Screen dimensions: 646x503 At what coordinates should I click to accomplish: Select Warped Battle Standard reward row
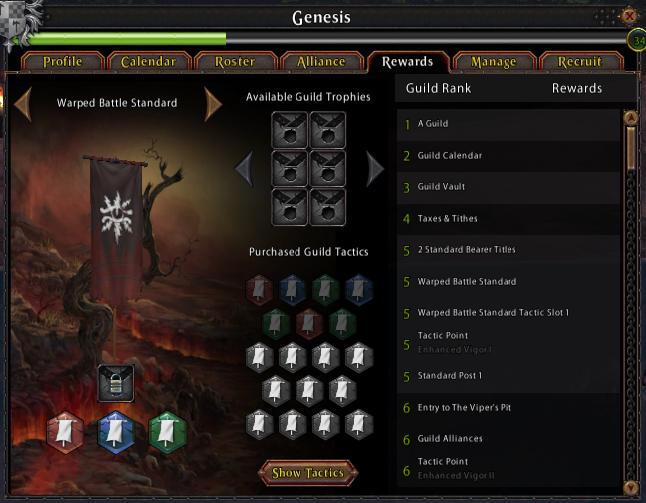pyautogui.click(x=508, y=281)
